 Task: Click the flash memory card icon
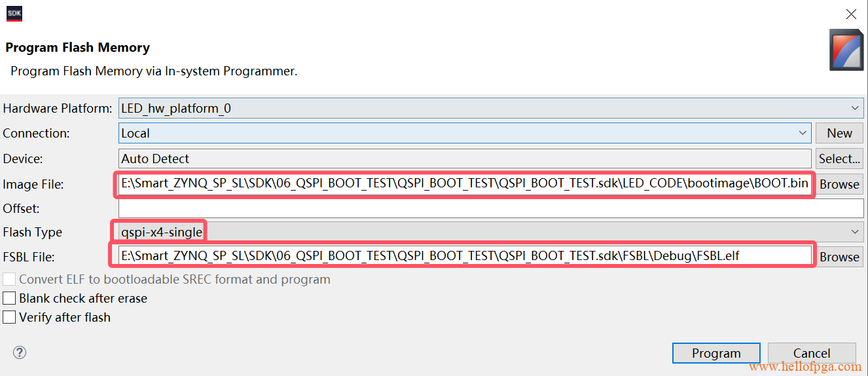[846, 50]
